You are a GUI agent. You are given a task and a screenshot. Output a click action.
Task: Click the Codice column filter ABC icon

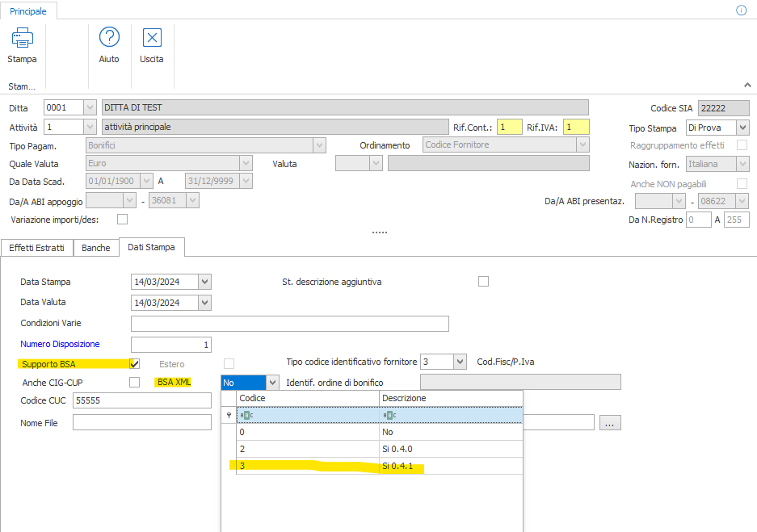(246, 415)
